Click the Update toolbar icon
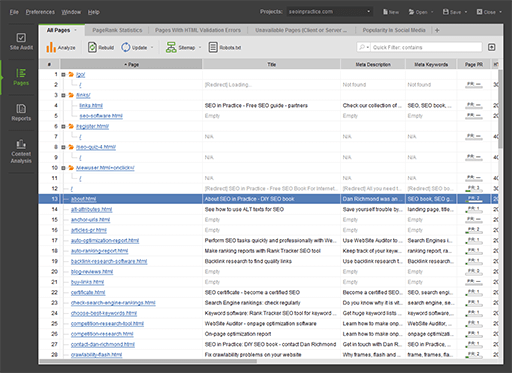This screenshot has height=373, width=512. 125,47
